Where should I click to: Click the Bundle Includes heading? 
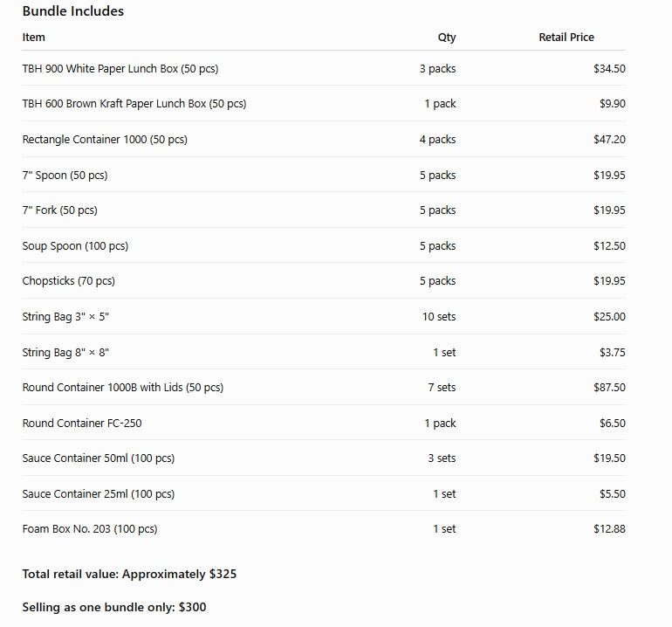(x=72, y=11)
